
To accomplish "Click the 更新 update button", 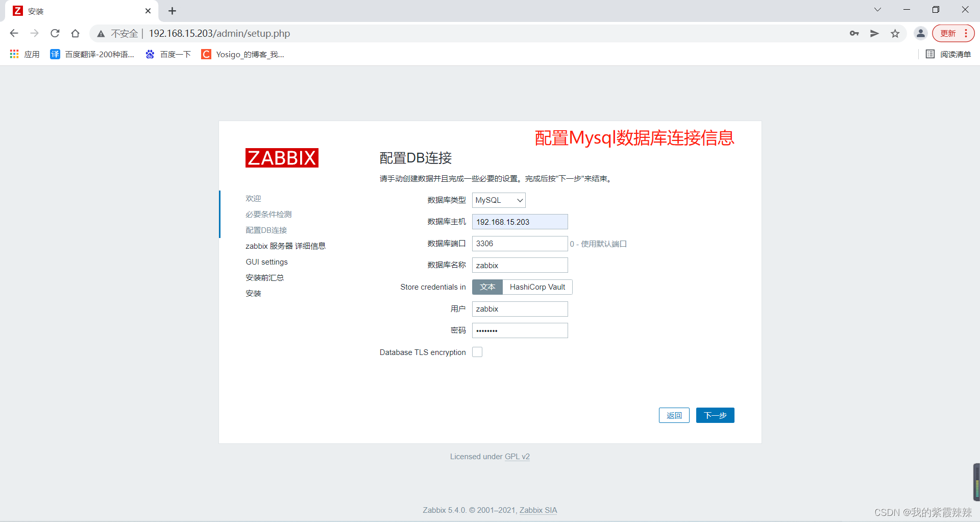I will point(948,33).
